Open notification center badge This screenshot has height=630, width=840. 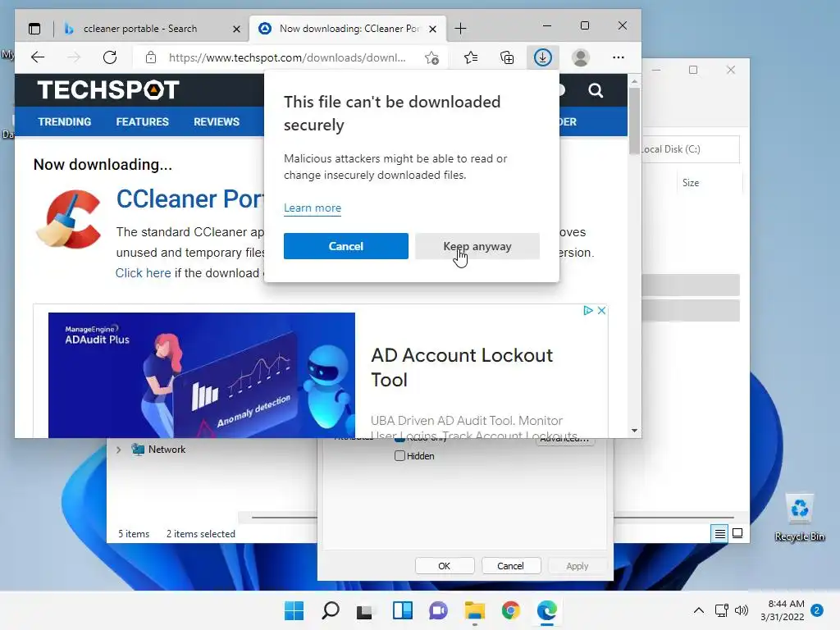pyautogui.click(x=817, y=610)
